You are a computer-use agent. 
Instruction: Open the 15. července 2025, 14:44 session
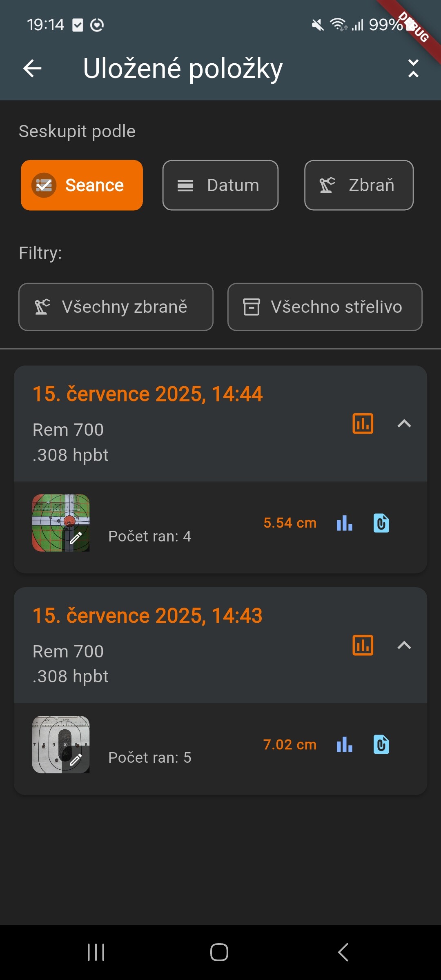coord(147,394)
